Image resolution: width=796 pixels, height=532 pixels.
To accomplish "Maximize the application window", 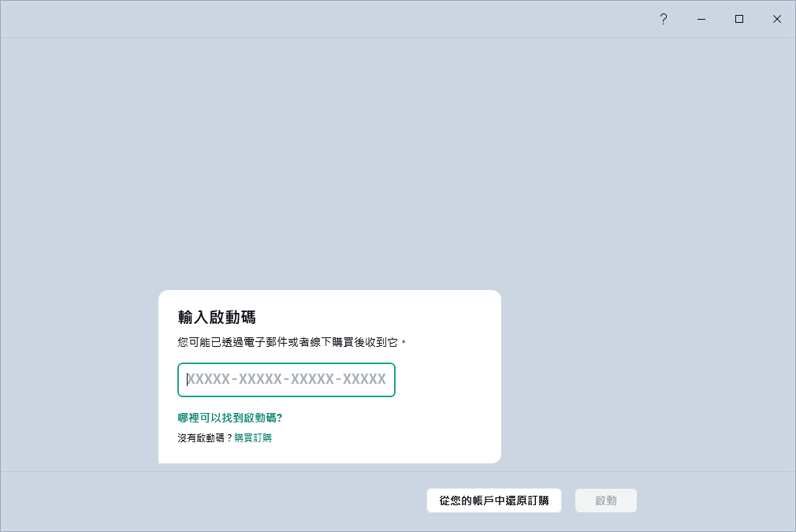I will click(739, 19).
